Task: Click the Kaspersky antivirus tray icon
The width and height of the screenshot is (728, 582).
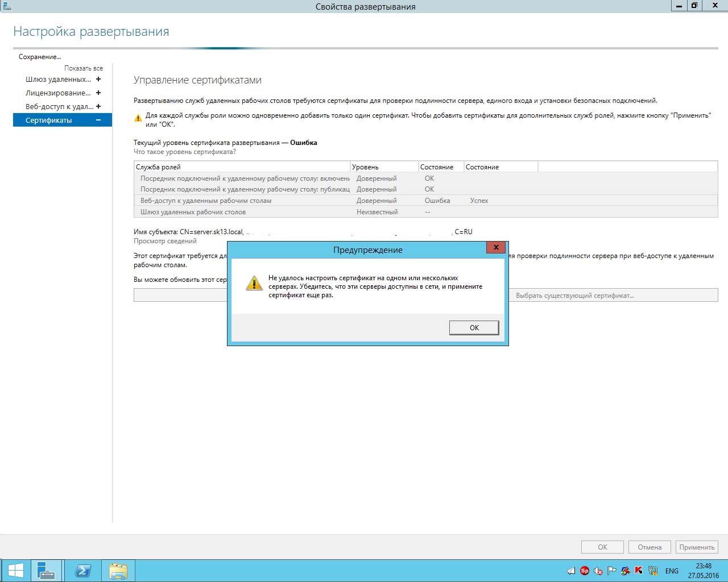Action: click(x=639, y=571)
